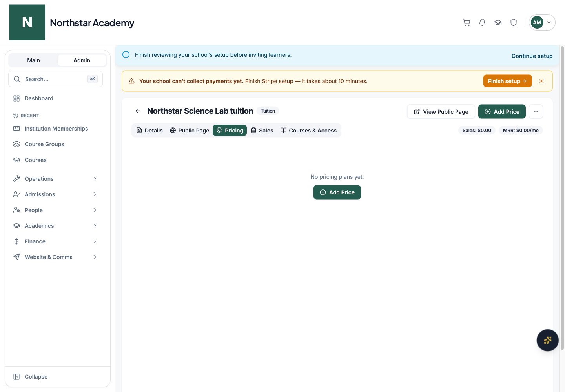Expand the Operations section
The height and width of the screenshot is (392, 565).
55,179
